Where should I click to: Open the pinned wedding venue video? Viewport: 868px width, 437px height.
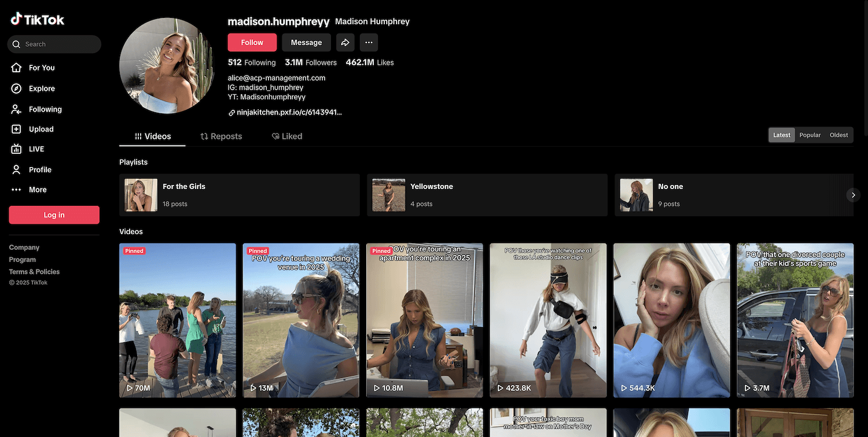pyautogui.click(x=301, y=320)
